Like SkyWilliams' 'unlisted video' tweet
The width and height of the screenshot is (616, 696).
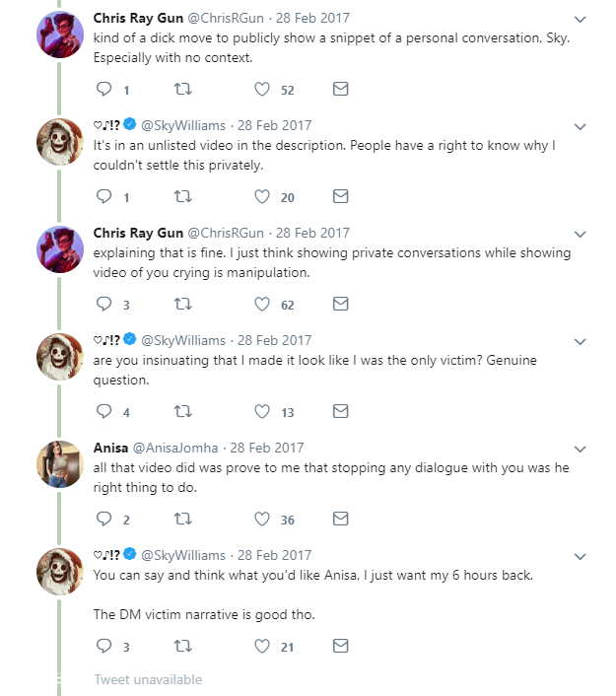[262, 197]
